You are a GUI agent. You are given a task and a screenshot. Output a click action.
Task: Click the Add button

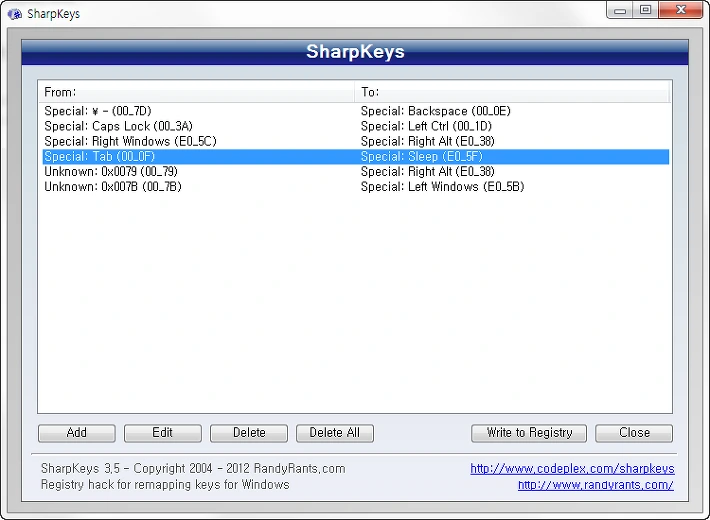(77, 433)
